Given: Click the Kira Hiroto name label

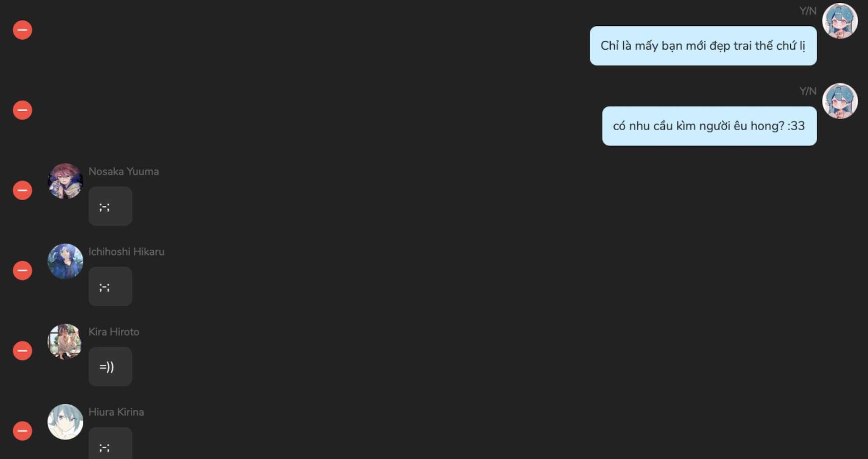Looking at the screenshot, I should 113,331.
